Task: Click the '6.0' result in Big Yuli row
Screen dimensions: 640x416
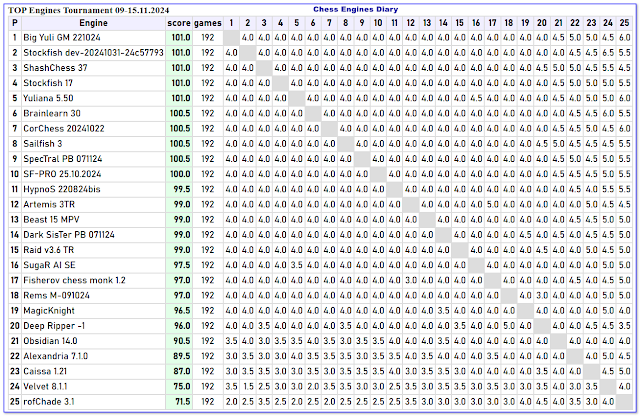Action: (x=624, y=38)
